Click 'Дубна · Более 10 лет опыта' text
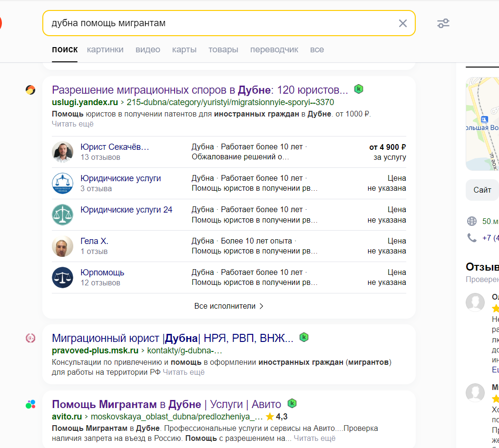The width and height of the screenshot is (499, 448). (x=242, y=241)
